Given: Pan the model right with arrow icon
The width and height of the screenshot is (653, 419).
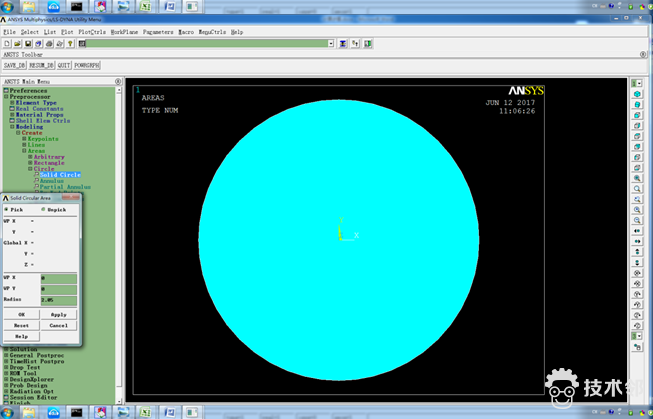Looking at the screenshot, I should 637,242.
